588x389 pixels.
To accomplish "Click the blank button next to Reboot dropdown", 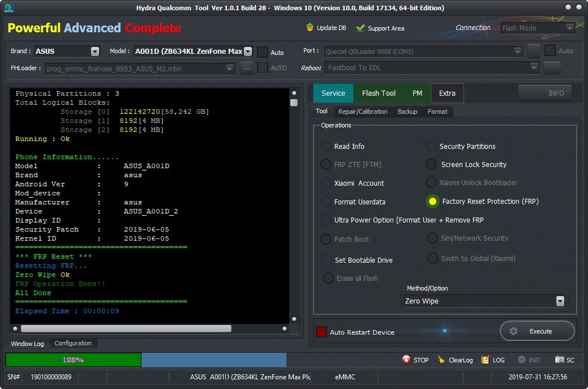I will point(552,67).
